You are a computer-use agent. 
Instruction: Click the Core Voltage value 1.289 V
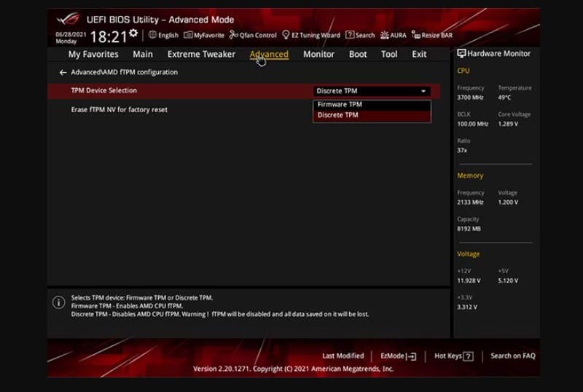click(x=508, y=124)
